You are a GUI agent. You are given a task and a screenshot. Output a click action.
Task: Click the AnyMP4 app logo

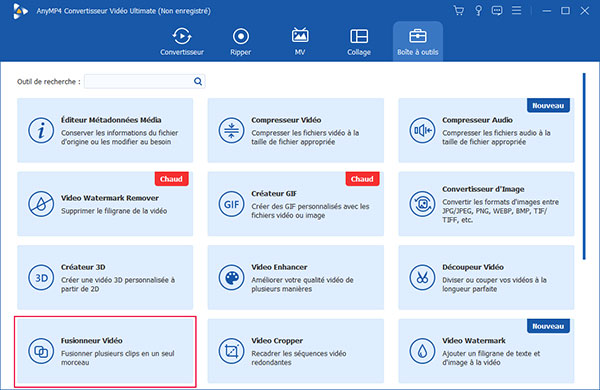pos(20,11)
